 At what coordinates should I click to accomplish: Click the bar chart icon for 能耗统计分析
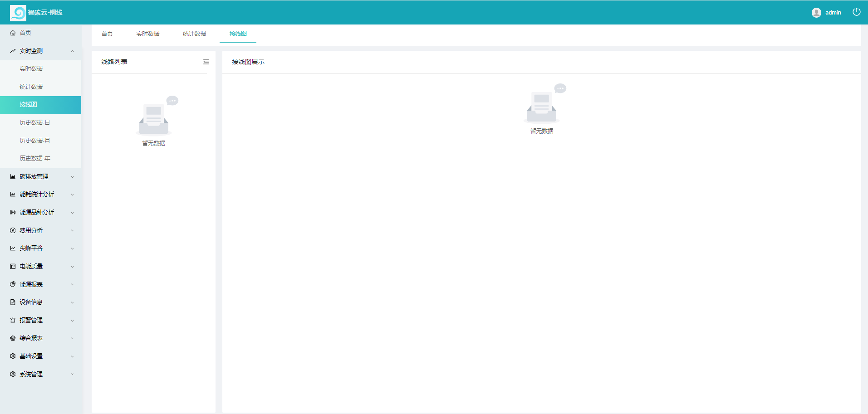(12, 194)
